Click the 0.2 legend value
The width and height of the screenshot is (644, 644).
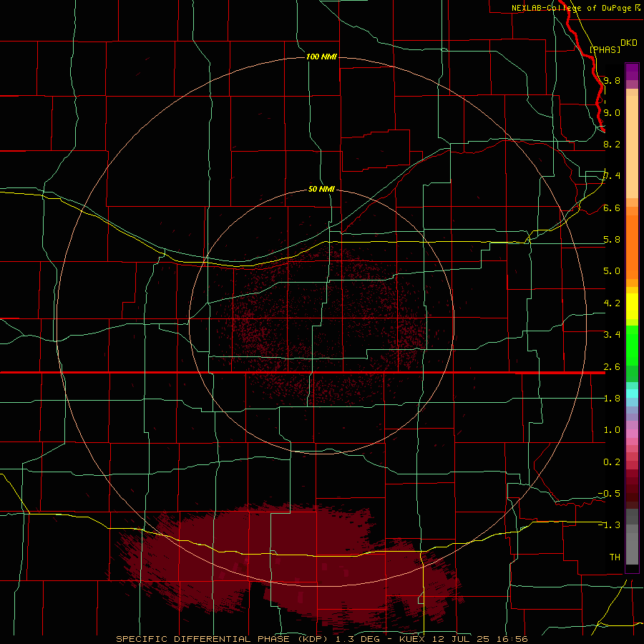(x=612, y=462)
